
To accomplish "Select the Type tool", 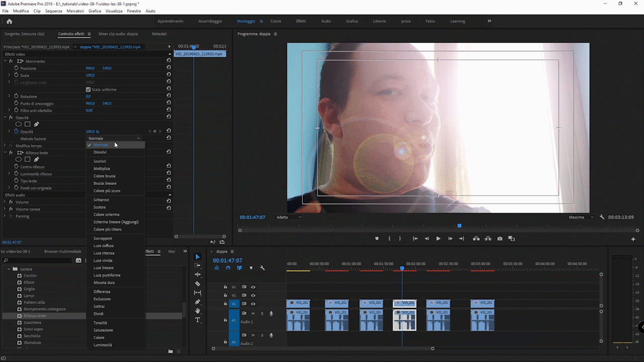I will tap(197, 320).
